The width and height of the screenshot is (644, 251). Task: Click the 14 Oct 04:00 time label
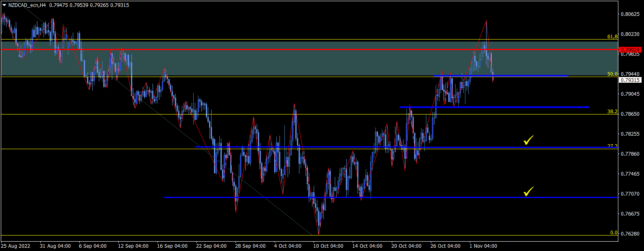367,246
